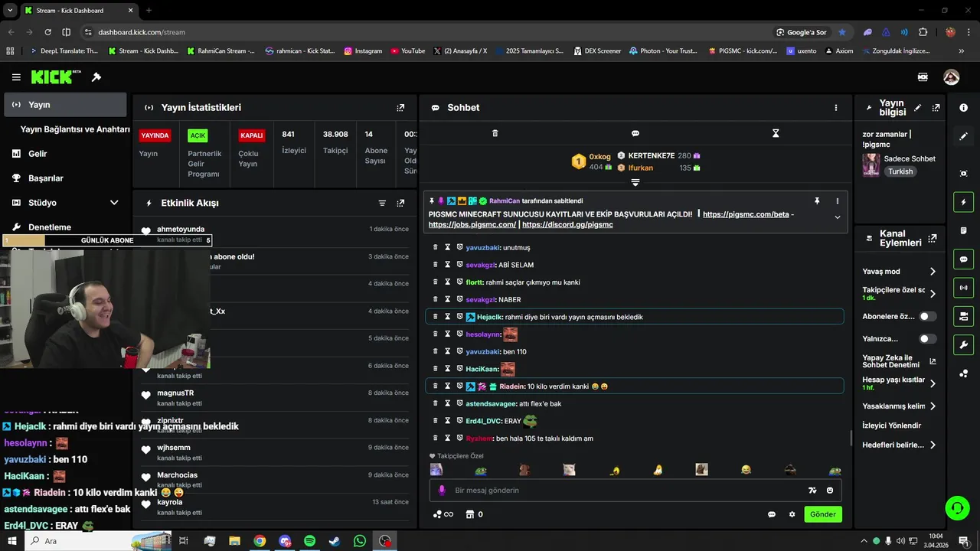The width and height of the screenshot is (980, 551).
Task: Open Steam from the Windows taskbar
Action: pos(335,541)
